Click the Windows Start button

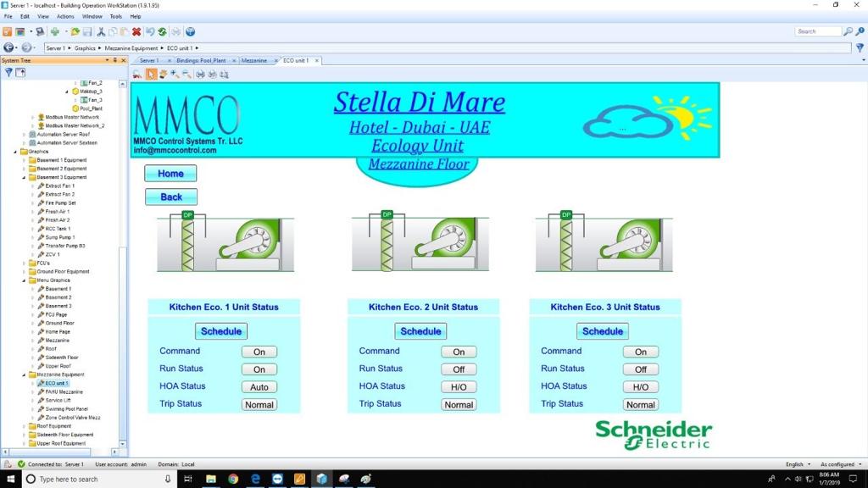pos(10,480)
